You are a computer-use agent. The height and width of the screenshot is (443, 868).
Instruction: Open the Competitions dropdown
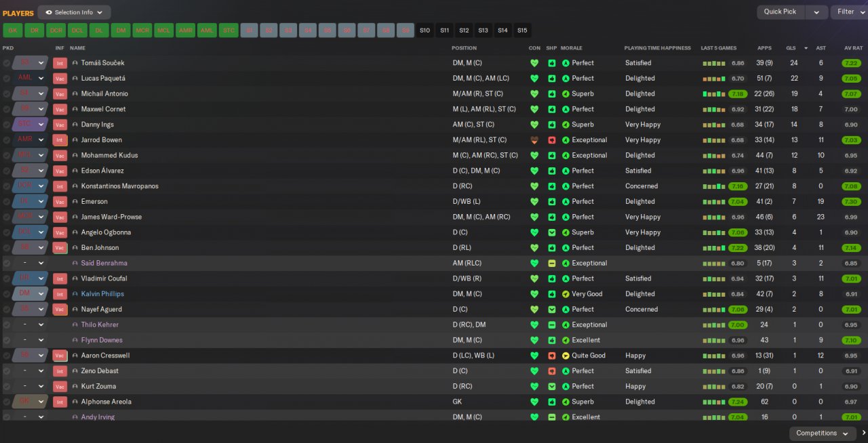click(823, 434)
